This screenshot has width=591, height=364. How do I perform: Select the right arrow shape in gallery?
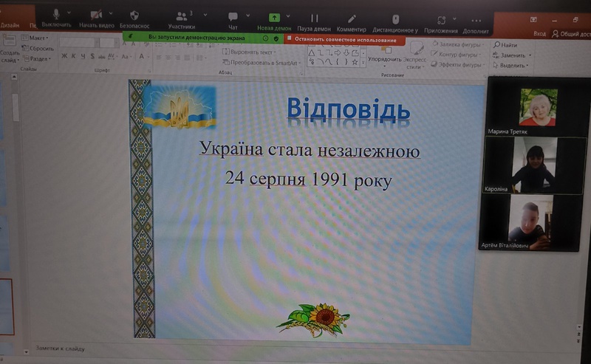tap(338, 53)
